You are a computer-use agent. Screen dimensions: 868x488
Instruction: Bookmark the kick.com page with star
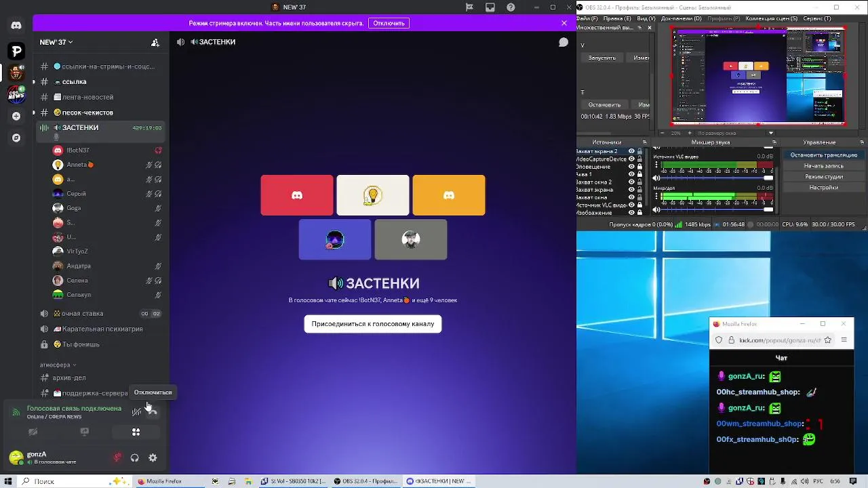tap(828, 340)
